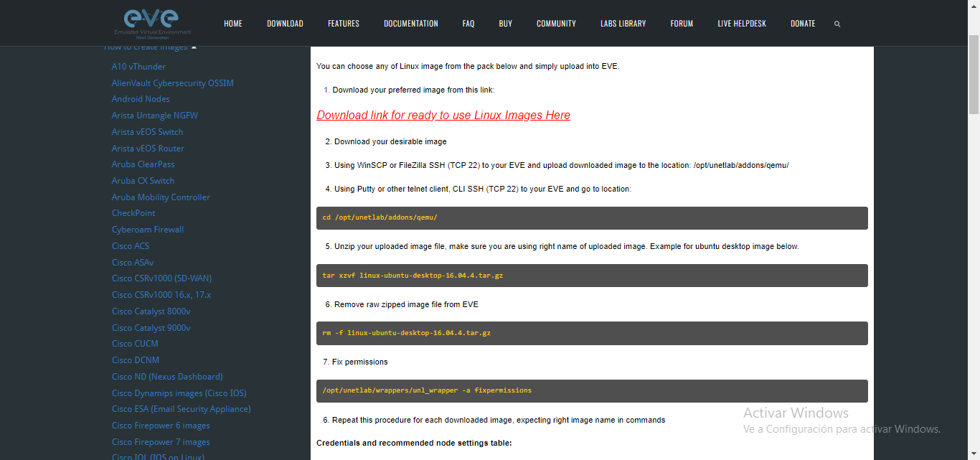Viewport: 980px width, 460px height.
Task: Navigate to Labs Library
Action: (623, 24)
